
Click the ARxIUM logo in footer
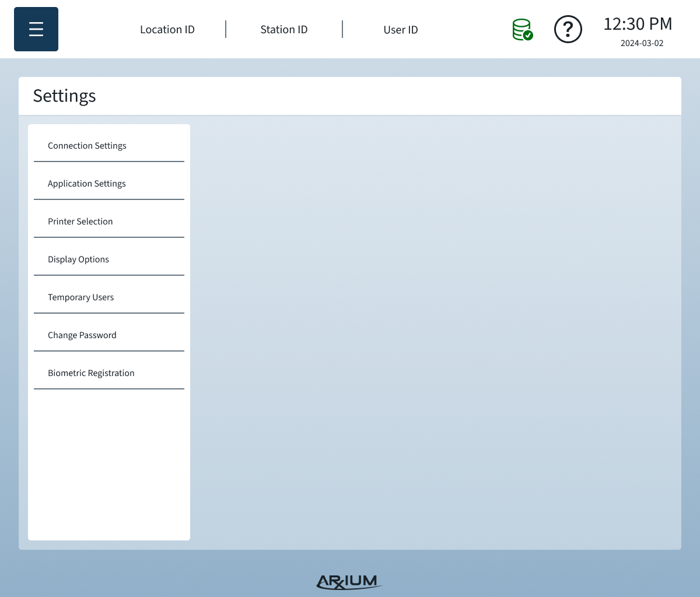[x=349, y=582]
